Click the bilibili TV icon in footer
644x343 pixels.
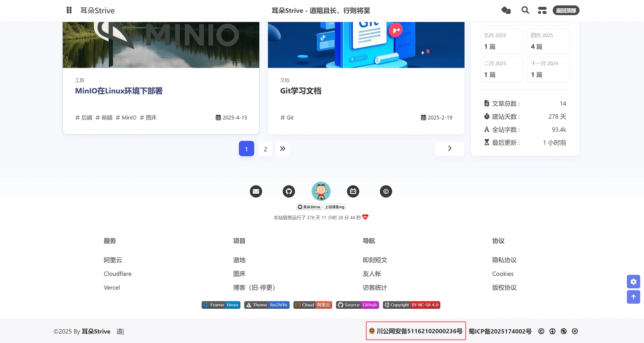[x=353, y=191]
